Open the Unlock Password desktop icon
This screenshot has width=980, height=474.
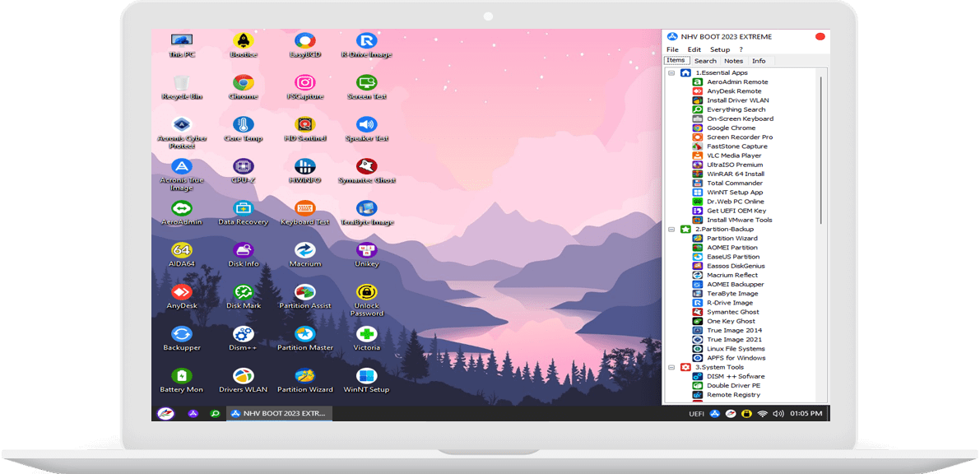[x=367, y=300]
